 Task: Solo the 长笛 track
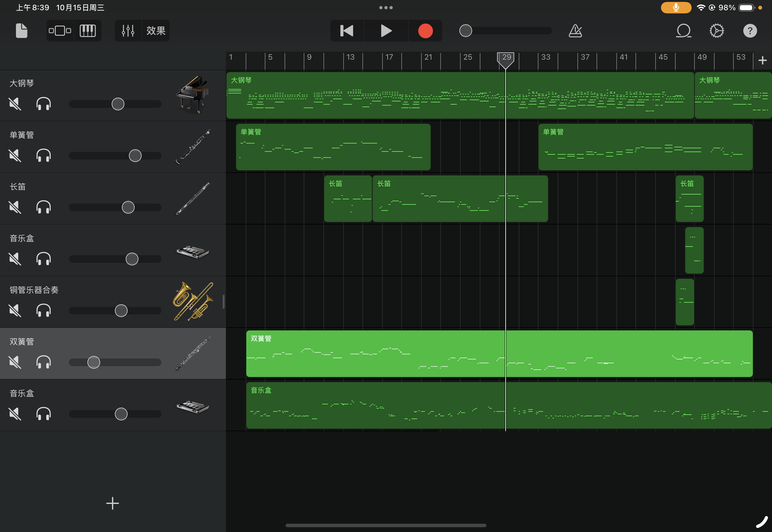point(43,207)
